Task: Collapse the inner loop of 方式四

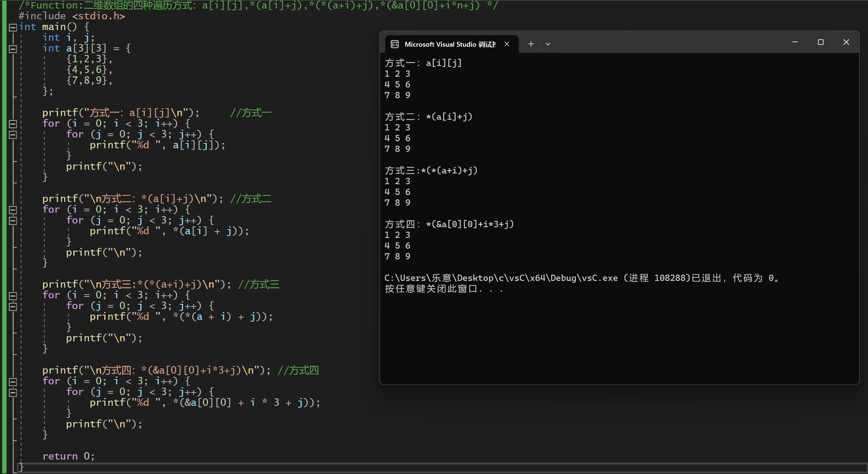Action: [x=12, y=392]
